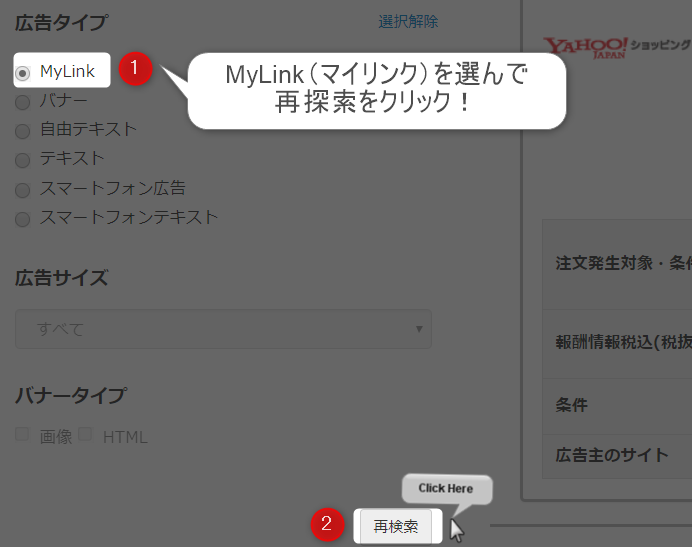
Task: Choose the 自由テキスト ad type
Action: [x=23, y=131]
